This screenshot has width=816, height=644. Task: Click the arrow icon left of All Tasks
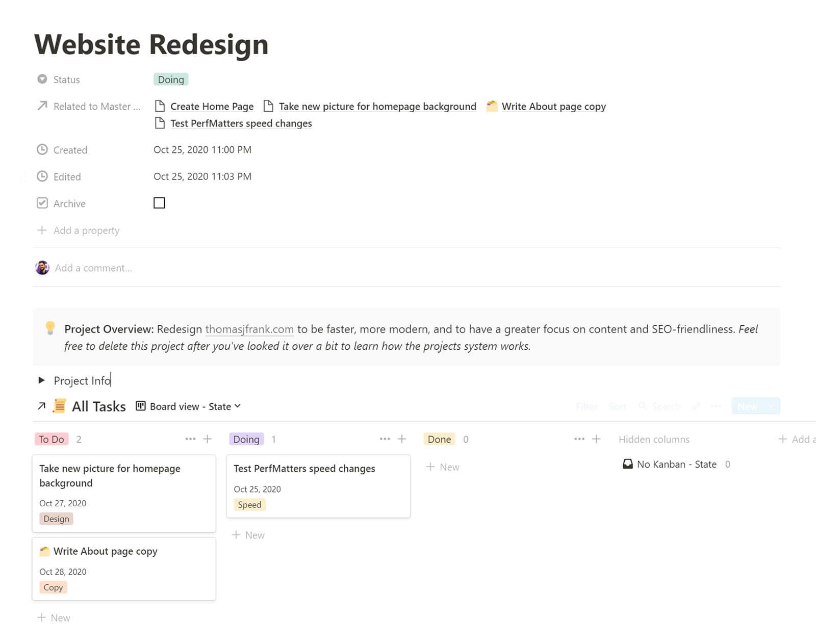tap(42, 406)
